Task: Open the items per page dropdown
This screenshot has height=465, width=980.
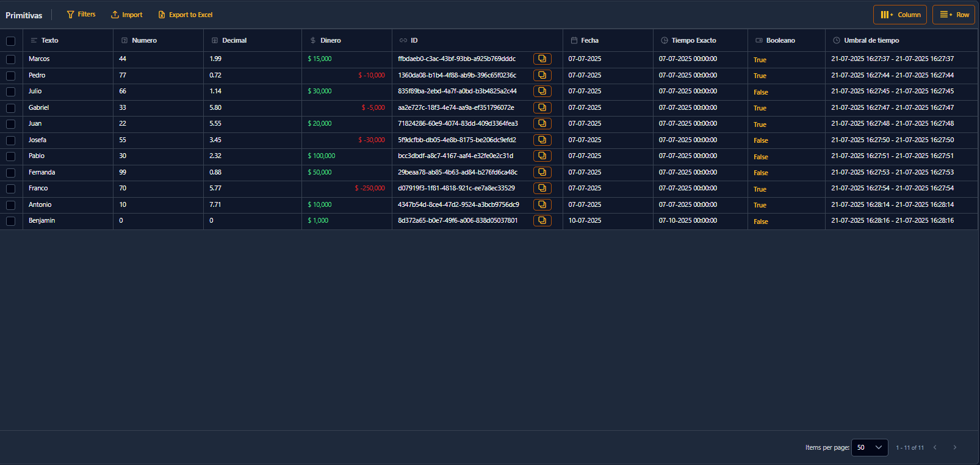Action: (869, 447)
